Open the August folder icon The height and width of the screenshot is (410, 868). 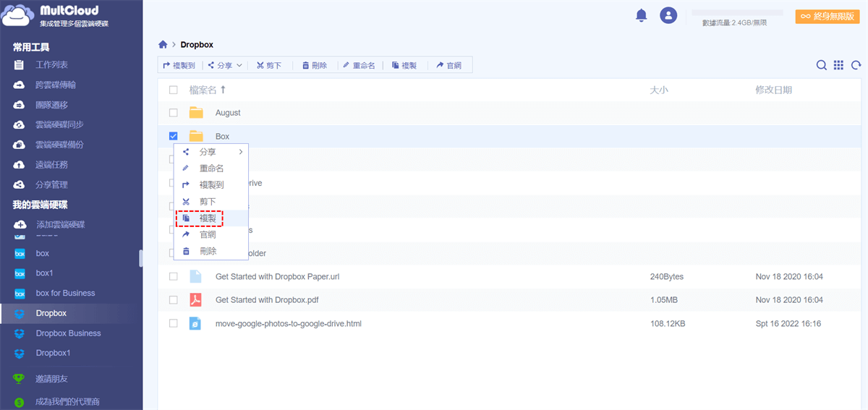click(196, 113)
